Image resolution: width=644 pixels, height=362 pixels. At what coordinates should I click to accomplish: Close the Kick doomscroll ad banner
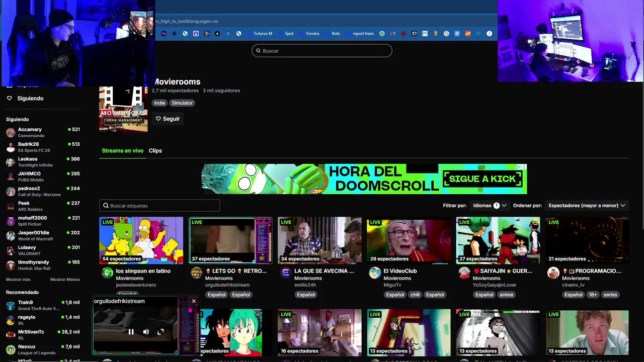point(524,167)
